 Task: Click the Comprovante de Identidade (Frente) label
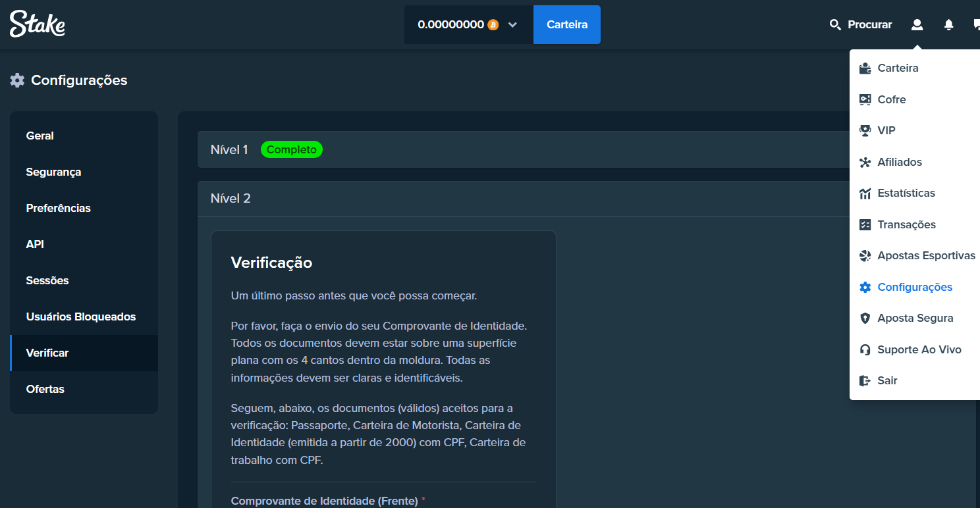(325, 501)
